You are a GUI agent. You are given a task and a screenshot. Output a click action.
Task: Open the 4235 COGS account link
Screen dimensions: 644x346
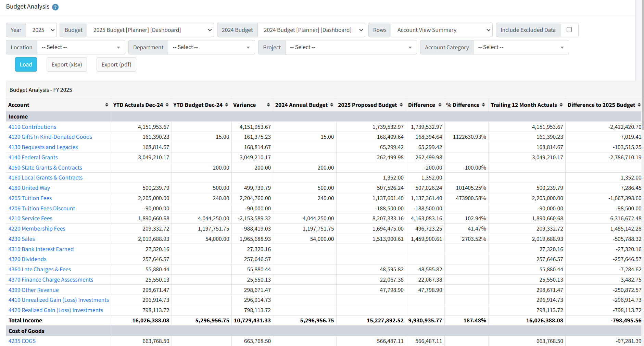pos(22,341)
